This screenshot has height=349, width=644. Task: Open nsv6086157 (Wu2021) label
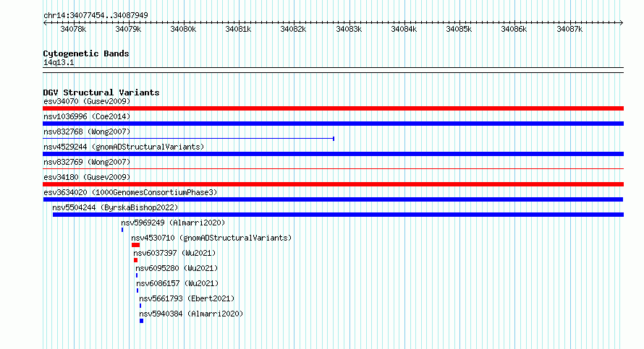coord(177,283)
